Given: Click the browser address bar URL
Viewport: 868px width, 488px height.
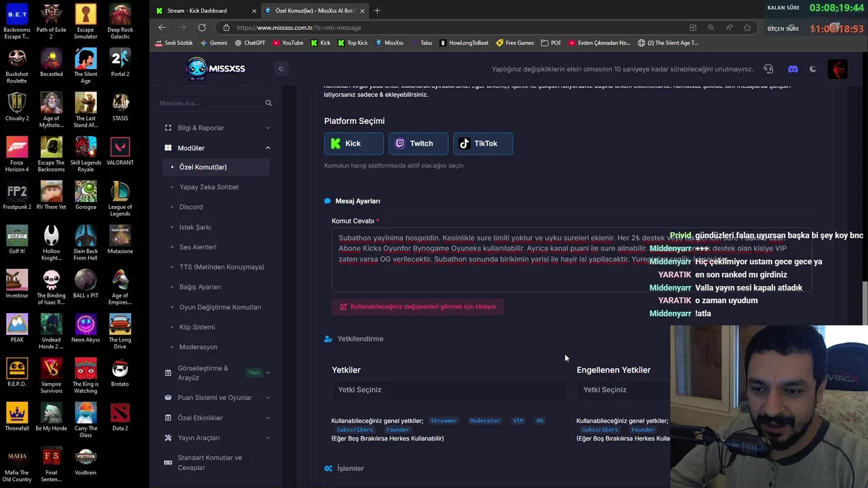Looking at the screenshot, I should point(299,28).
